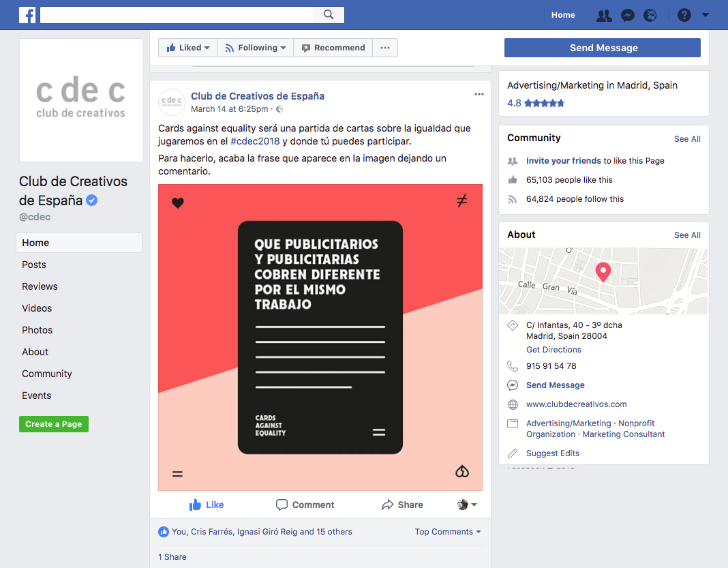Viewport: 728px width, 568px height.
Task: Click the Suggest Edits pencil icon
Action: [x=513, y=453]
